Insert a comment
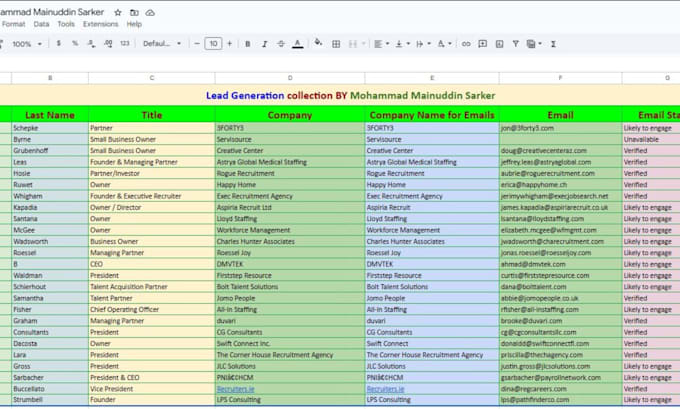The width and height of the screenshot is (680, 409). click(482, 44)
